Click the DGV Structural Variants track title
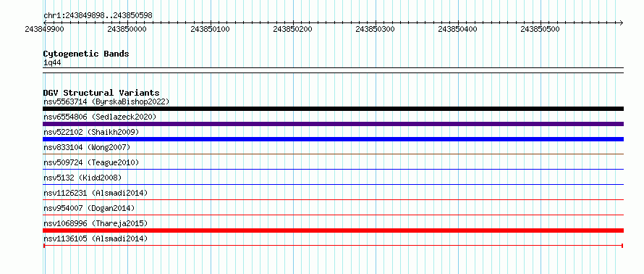644x274 pixels. point(101,93)
